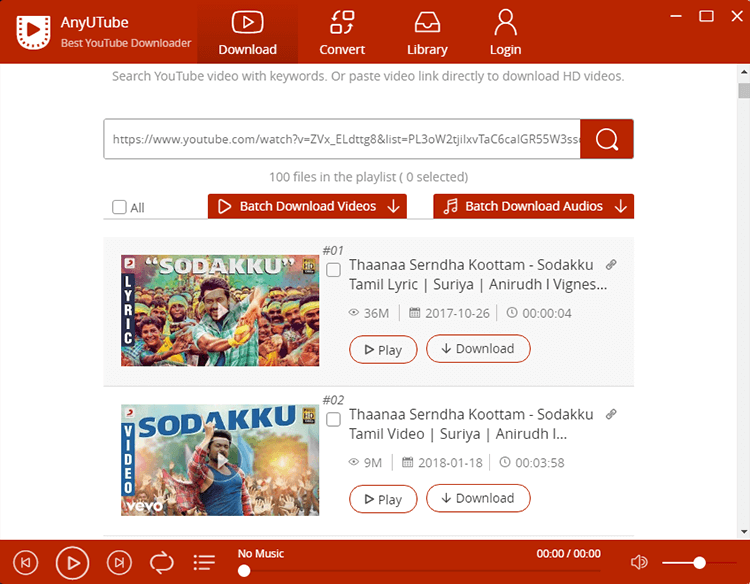Close the AnyUTube window
Image resolution: width=750 pixels, height=584 pixels.
(737, 16)
